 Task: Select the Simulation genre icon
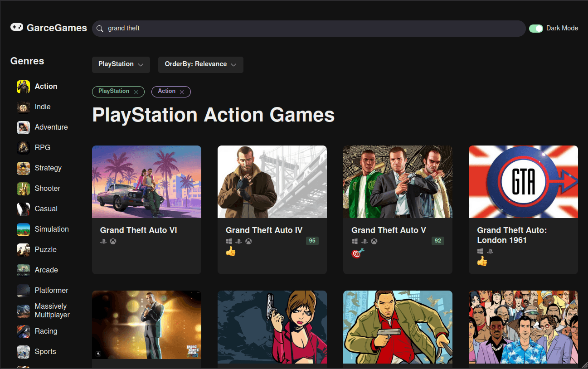[23, 229]
